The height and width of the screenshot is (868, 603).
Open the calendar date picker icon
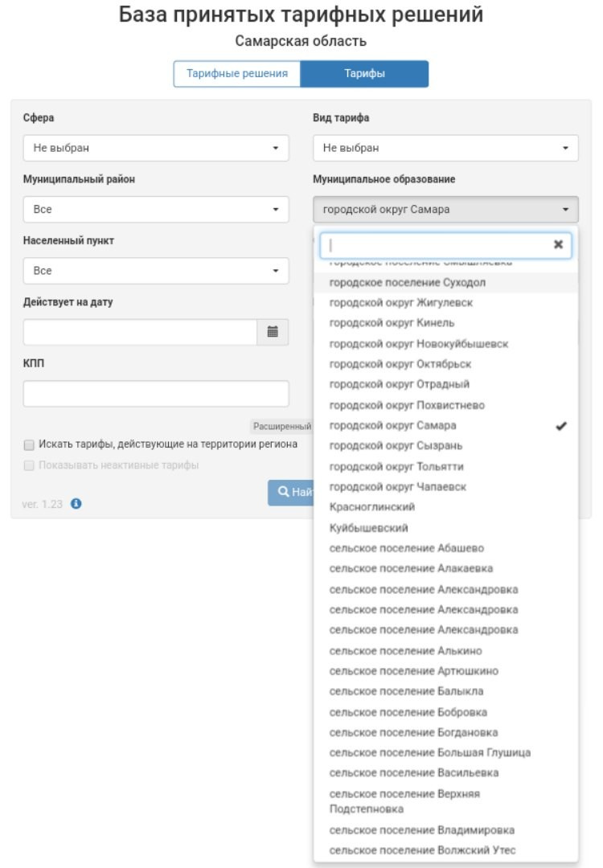273,332
